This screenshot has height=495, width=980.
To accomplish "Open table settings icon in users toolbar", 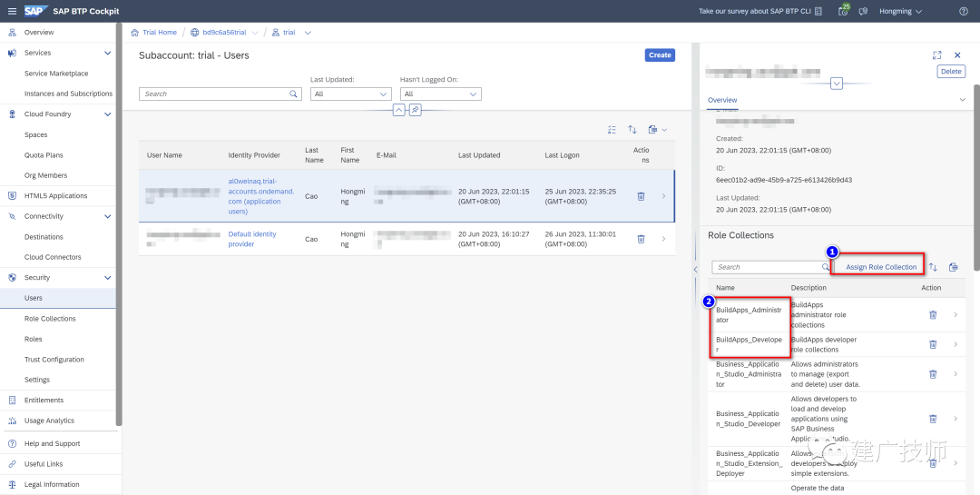I will tap(612, 130).
